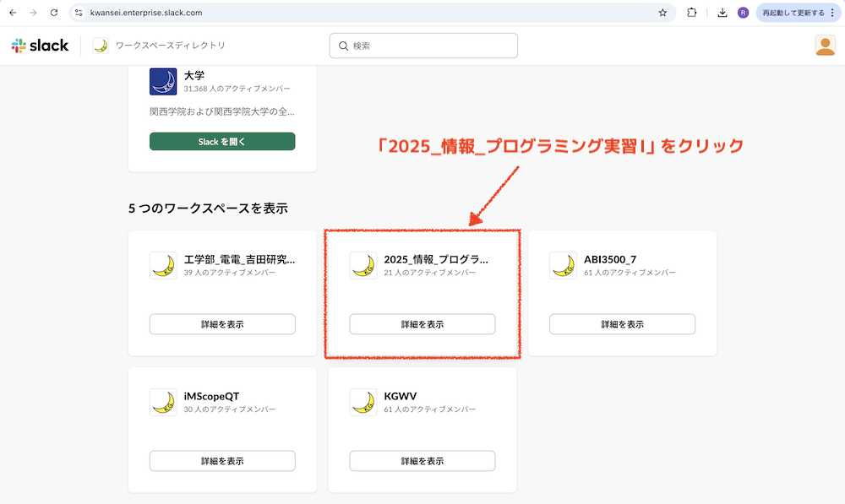Show details for 2025_情報_プログラミング実習 workspace

421,323
